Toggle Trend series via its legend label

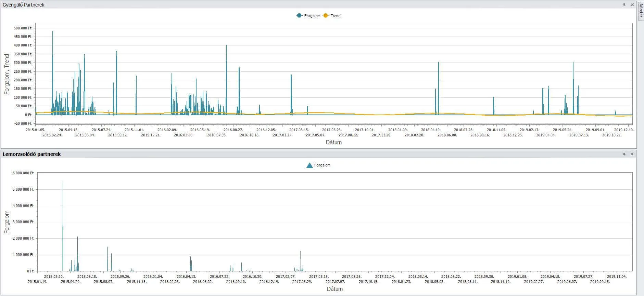[336, 16]
